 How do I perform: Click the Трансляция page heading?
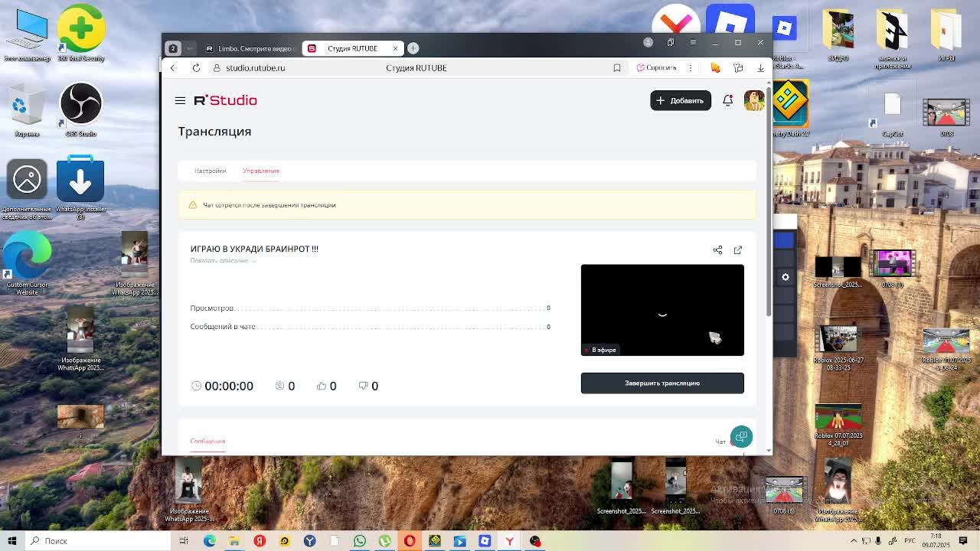click(214, 132)
